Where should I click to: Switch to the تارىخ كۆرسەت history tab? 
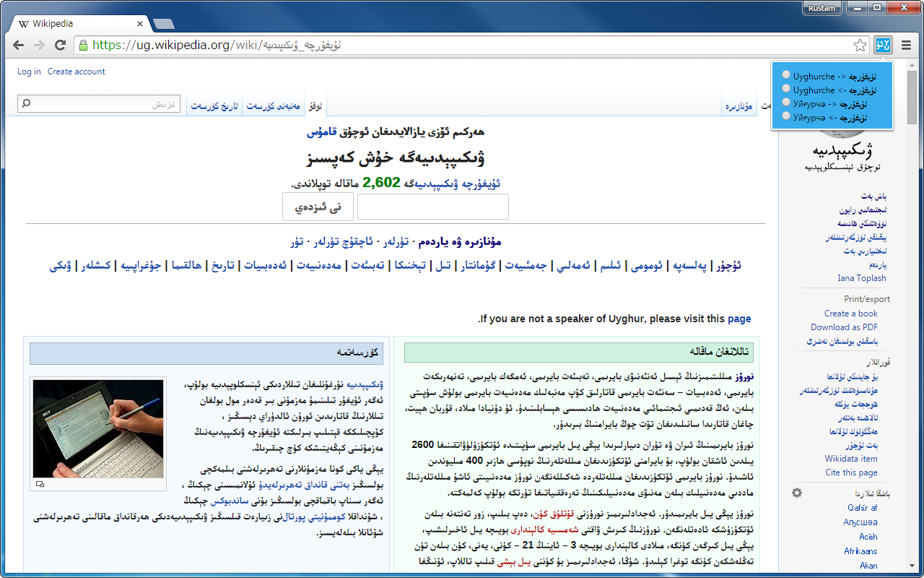(214, 103)
